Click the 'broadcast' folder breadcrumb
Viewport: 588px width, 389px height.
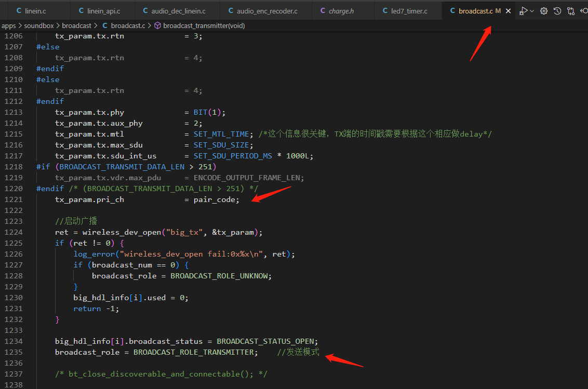coord(76,26)
